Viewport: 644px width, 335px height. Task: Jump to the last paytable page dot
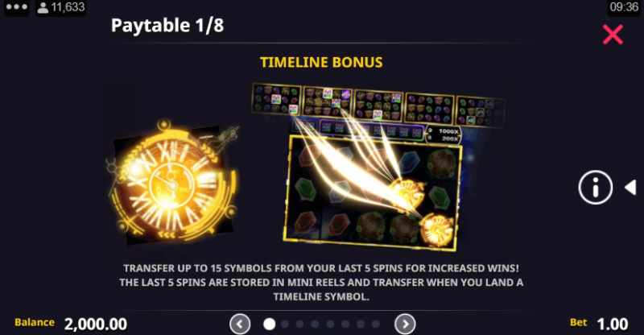(x=375, y=325)
